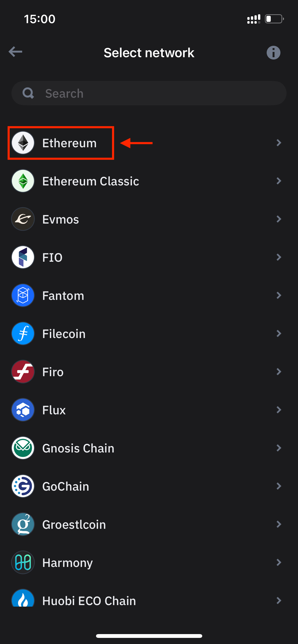The width and height of the screenshot is (298, 644).
Task: Tap the FIO network logo
Action: 23,257
